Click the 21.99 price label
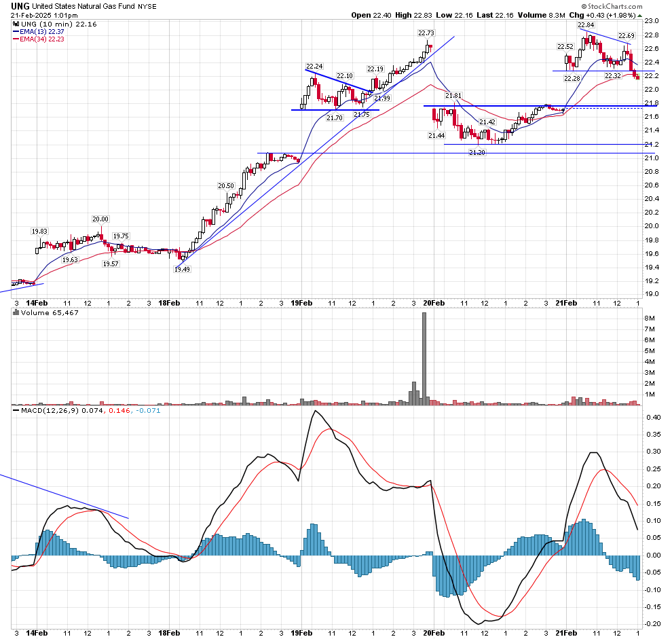Screen dimensions: 672x639 click(x=382, y=98)
